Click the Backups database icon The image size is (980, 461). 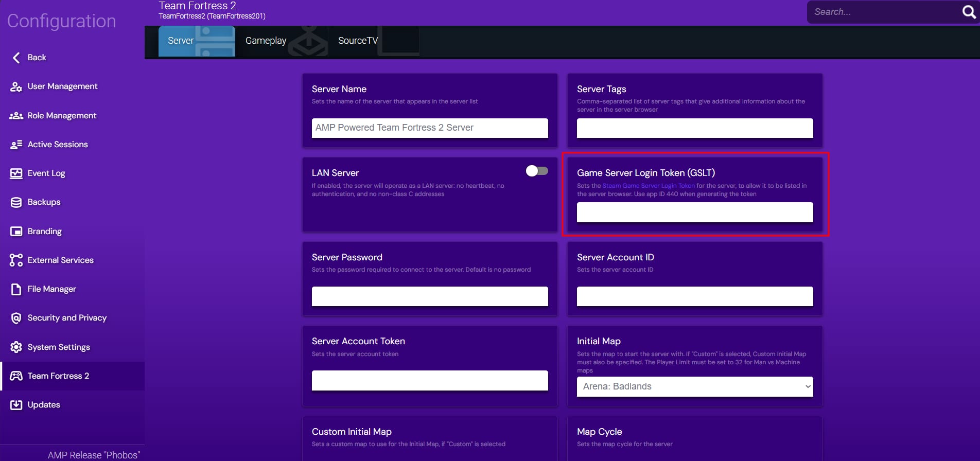click(16, 202)
